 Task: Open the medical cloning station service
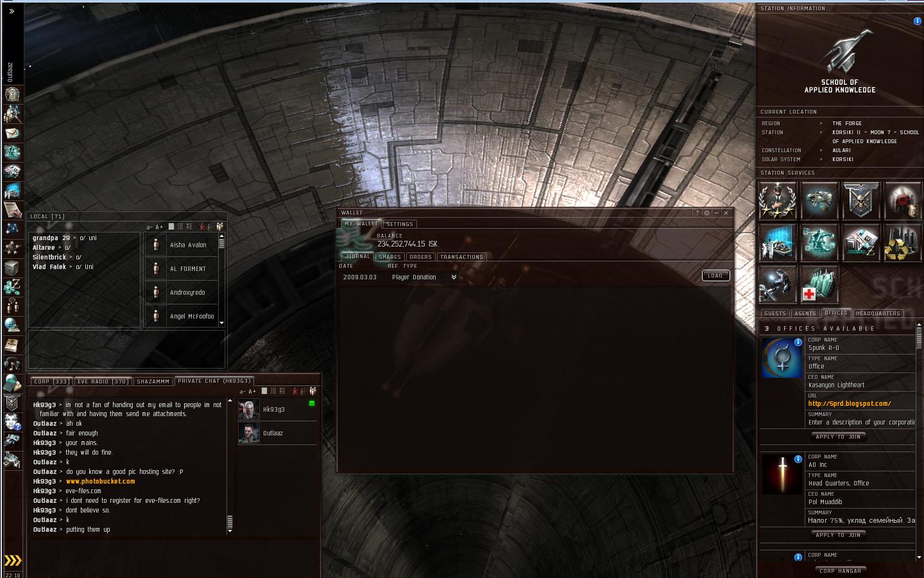click(x=819, y=284)
